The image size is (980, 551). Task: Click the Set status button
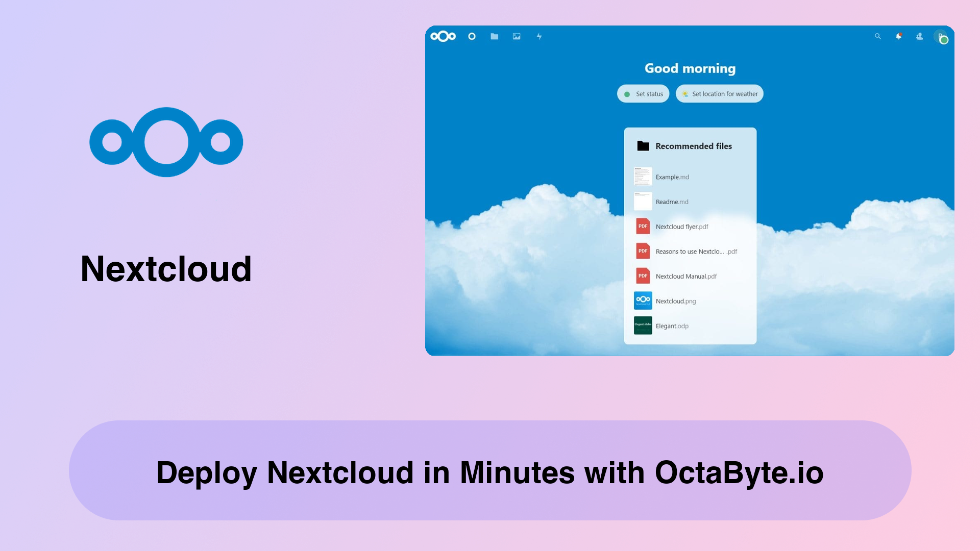(x=643, y=93)
